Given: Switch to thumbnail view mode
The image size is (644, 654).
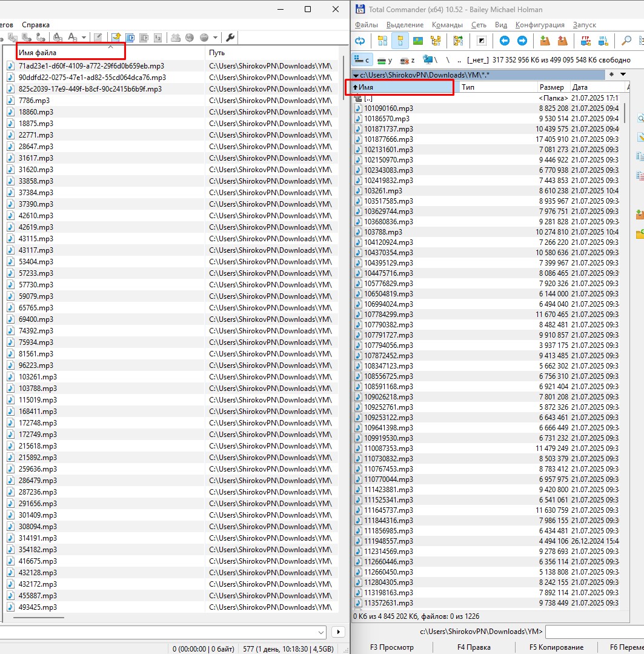Looking at the screenshot, I should pos(417,41).
